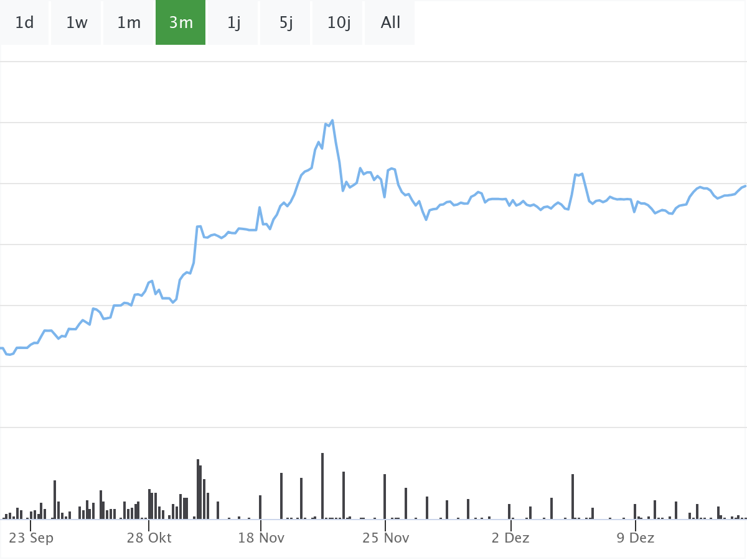Select the 5j time range
The image size is (747, 560).
coord(286,23)
